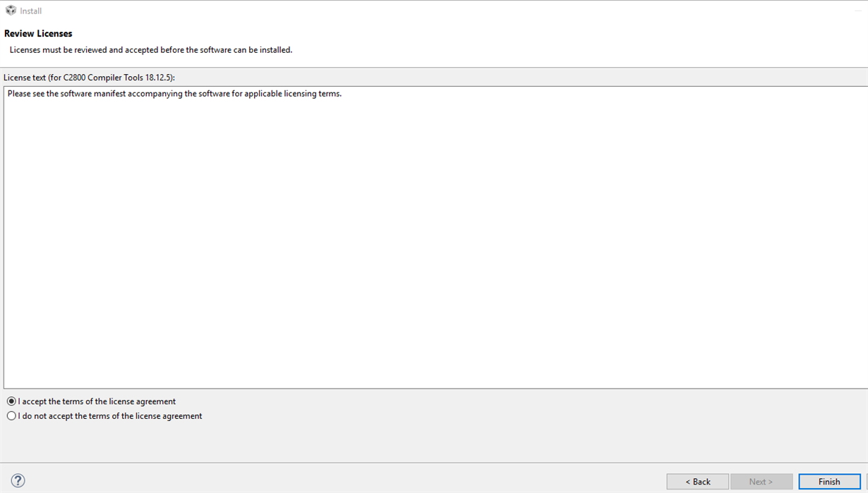Click the 'Please see the software manifest' sentence
Screen dimensions: 868x493
point(174,93)
